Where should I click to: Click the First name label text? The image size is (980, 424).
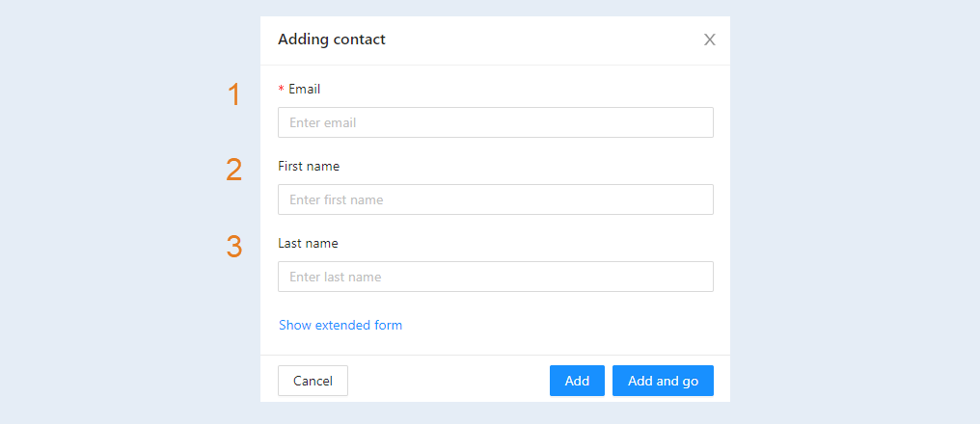[309, 166]
